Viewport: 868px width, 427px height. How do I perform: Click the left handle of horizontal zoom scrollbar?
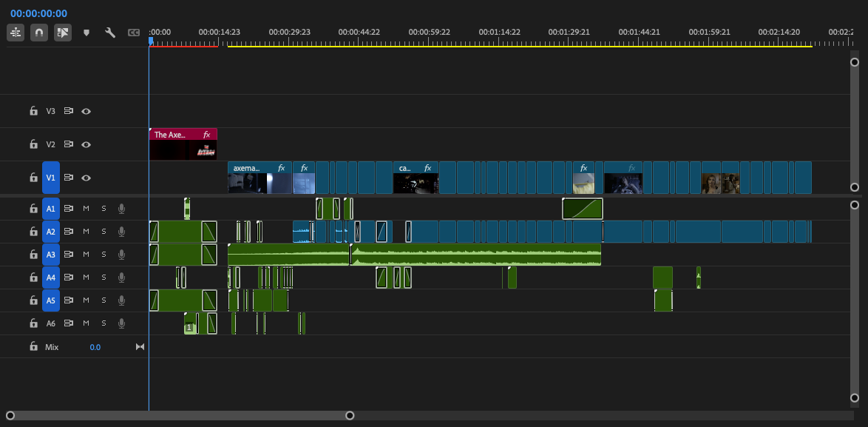[10, 415]
